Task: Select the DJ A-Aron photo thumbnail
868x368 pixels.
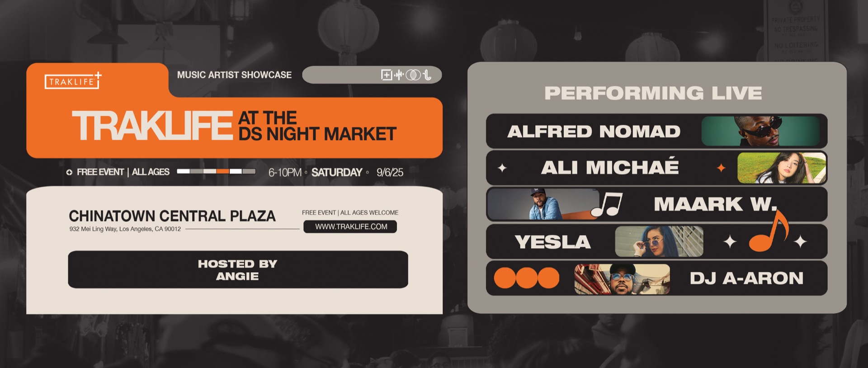Action: pyautogui.click(x=622, y=279)
